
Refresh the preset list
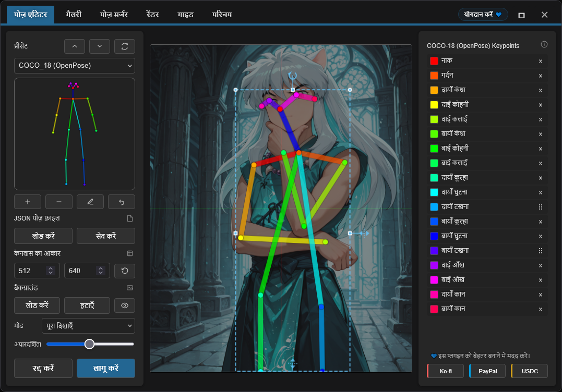[x=125, y=46]
